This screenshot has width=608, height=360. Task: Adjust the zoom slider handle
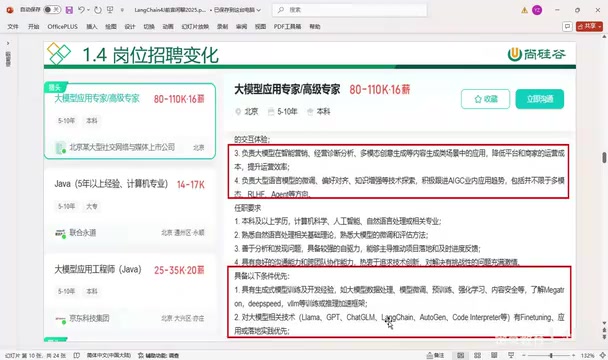click(551, 355)
